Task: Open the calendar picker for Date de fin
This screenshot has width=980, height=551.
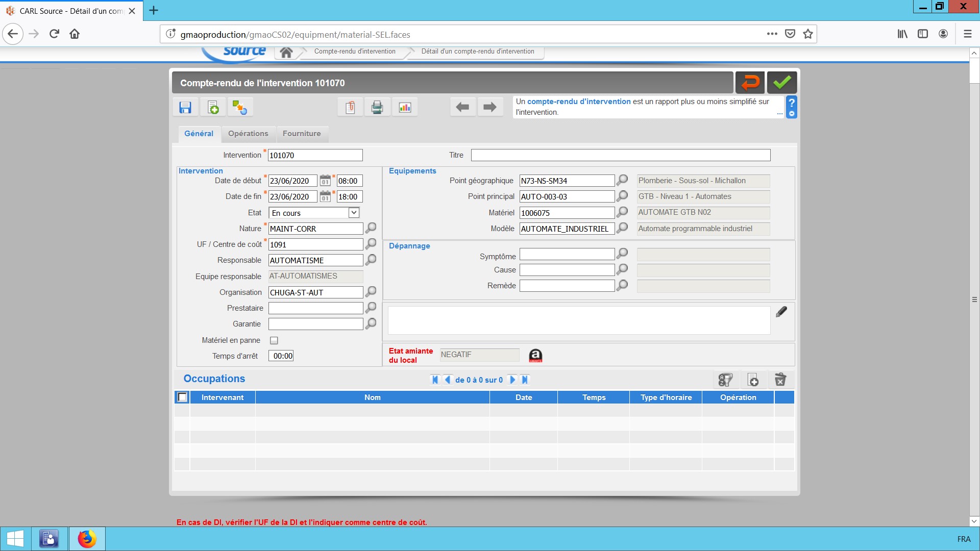Action: 325,196
